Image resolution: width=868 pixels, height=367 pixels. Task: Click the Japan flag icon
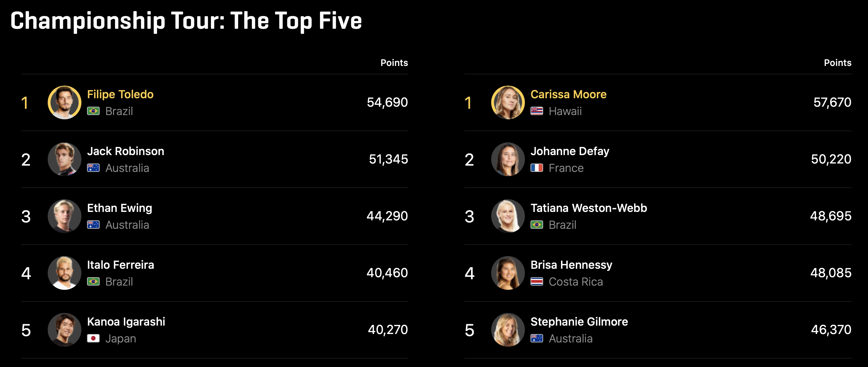93,339
